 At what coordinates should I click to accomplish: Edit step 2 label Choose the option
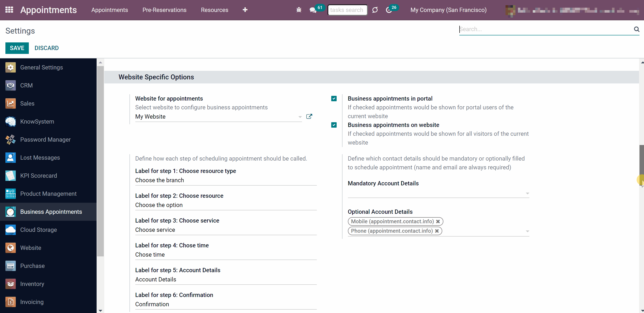pos(226,205)
